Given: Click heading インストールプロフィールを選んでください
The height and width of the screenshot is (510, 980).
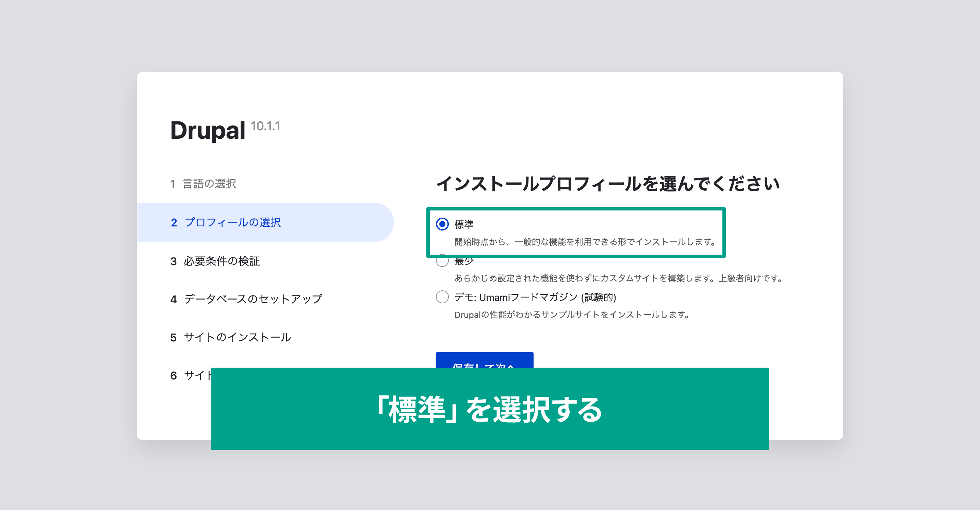Looking at the screenshot, I should point(608,184).
